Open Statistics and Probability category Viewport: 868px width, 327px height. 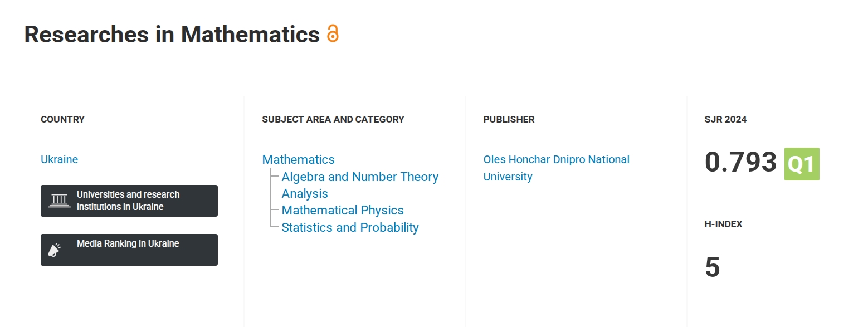(x=350, y=227)
